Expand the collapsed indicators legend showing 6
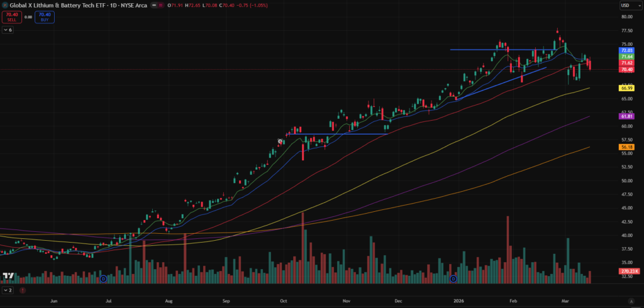This screenshot has width=644, height=308. click(x=8, y=30)
